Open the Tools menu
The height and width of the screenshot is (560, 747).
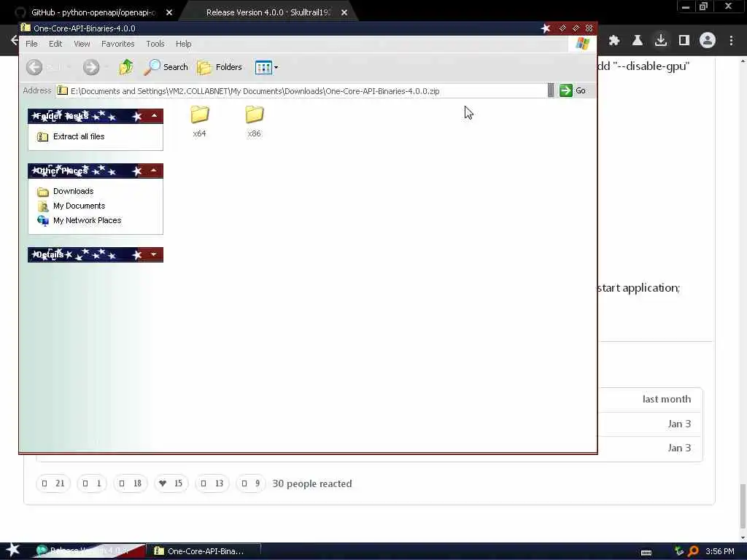pos(155,44)
